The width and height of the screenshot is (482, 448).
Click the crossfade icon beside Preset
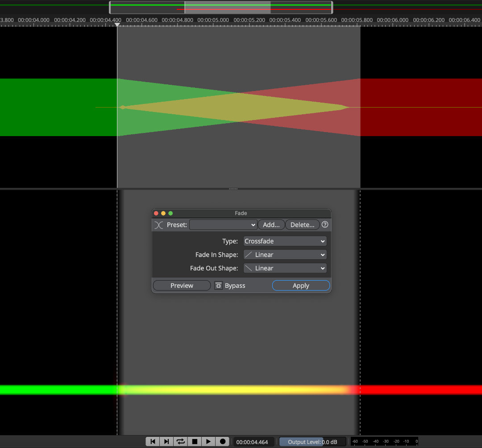(158, 225)
